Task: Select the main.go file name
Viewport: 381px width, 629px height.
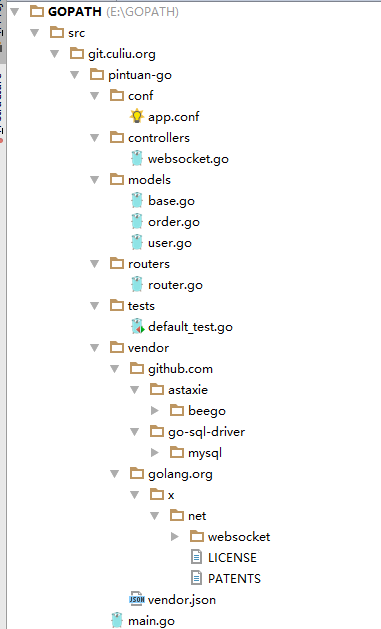Action: tap(152, 621)
